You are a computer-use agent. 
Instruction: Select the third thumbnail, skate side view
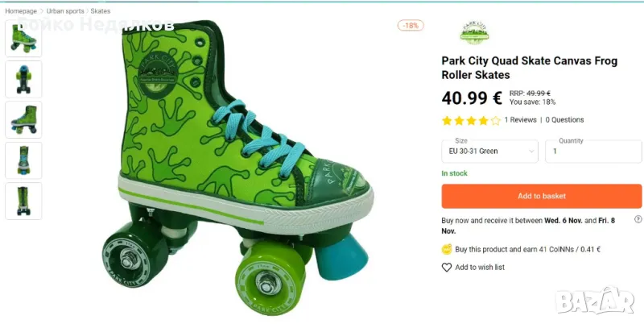[23, 120]
